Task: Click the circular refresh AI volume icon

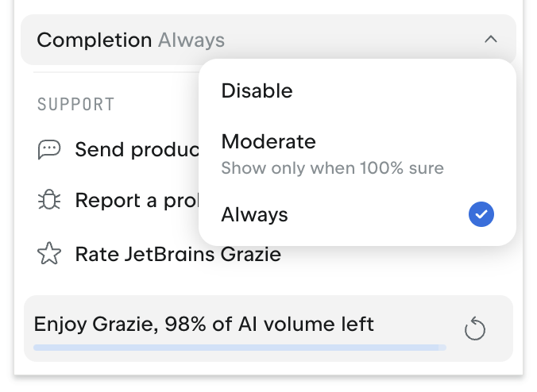Action: pos(475,328)
